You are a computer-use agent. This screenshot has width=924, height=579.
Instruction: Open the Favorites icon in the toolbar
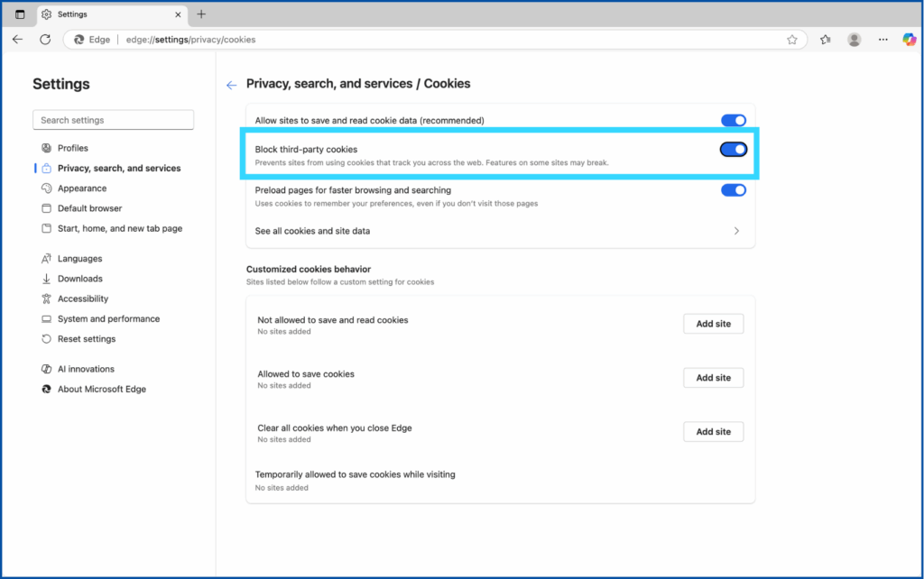coord(825,40)
